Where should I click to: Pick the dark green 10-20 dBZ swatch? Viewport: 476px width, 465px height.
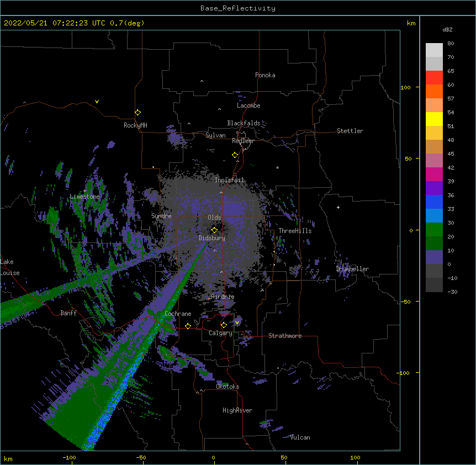(434, 244)
